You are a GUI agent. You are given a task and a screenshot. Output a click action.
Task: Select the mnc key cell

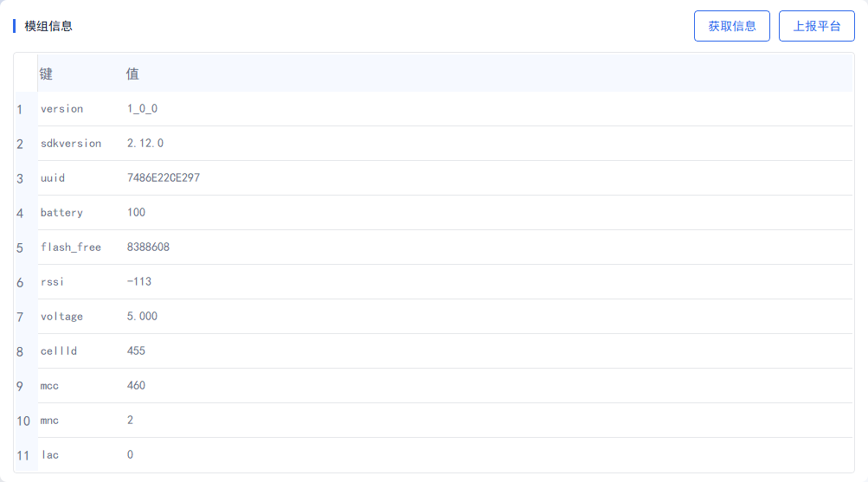tap(80, 421)
